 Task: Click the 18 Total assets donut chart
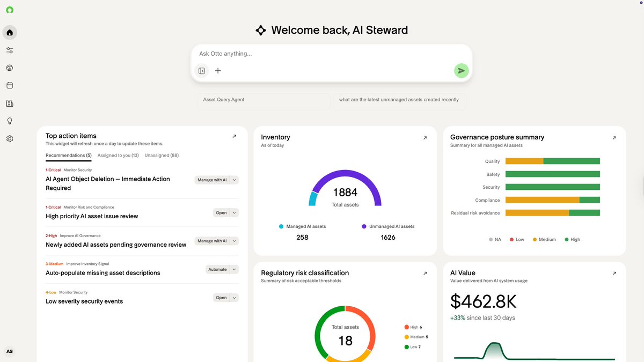(x=345, y=334)
